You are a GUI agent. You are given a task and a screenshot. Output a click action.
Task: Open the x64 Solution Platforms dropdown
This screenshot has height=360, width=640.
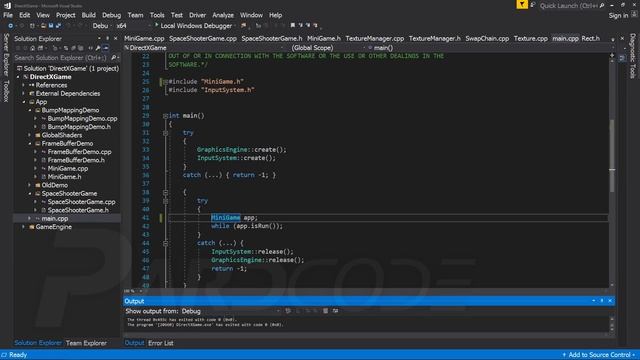point(133,26)
